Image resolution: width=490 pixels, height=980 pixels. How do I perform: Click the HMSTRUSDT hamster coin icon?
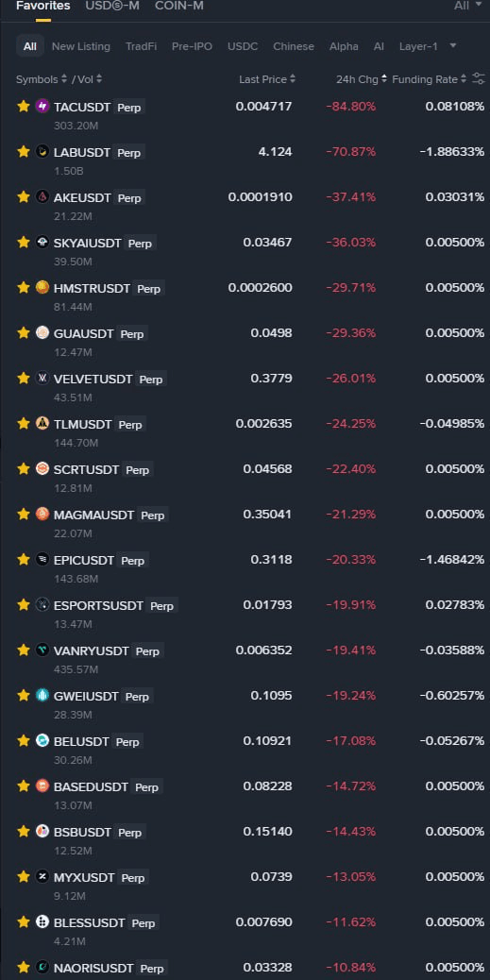coord(42,288)
